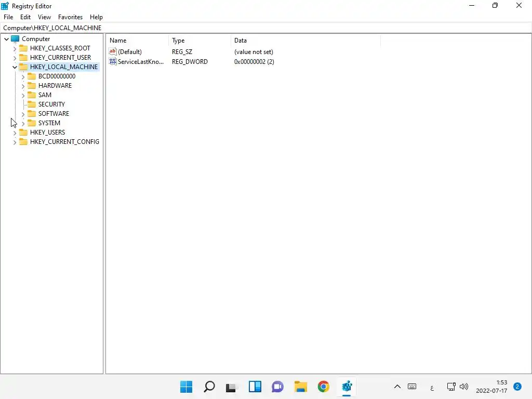Expand the SAM key chevron

[23, 96]
